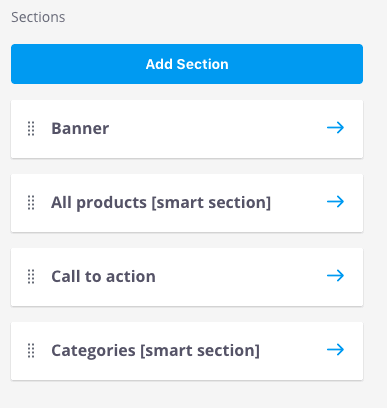Expand the Banner section card
The height and width of the screenshot is (408, 387).
click(187, 129)
